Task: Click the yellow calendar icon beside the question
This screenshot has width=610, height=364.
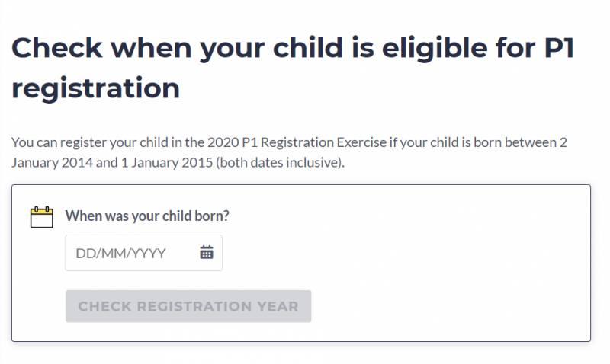Action: pos(41,217)
